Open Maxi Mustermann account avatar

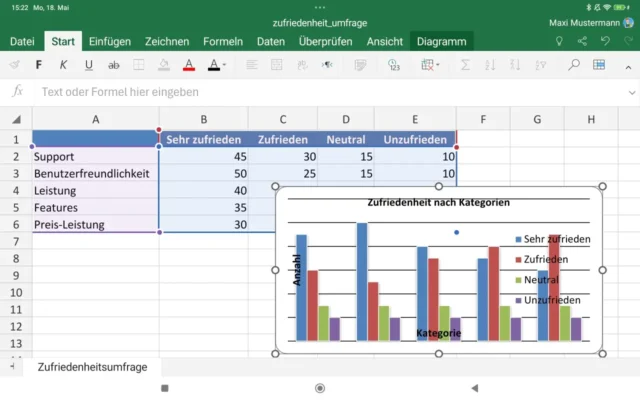(629, 22)
